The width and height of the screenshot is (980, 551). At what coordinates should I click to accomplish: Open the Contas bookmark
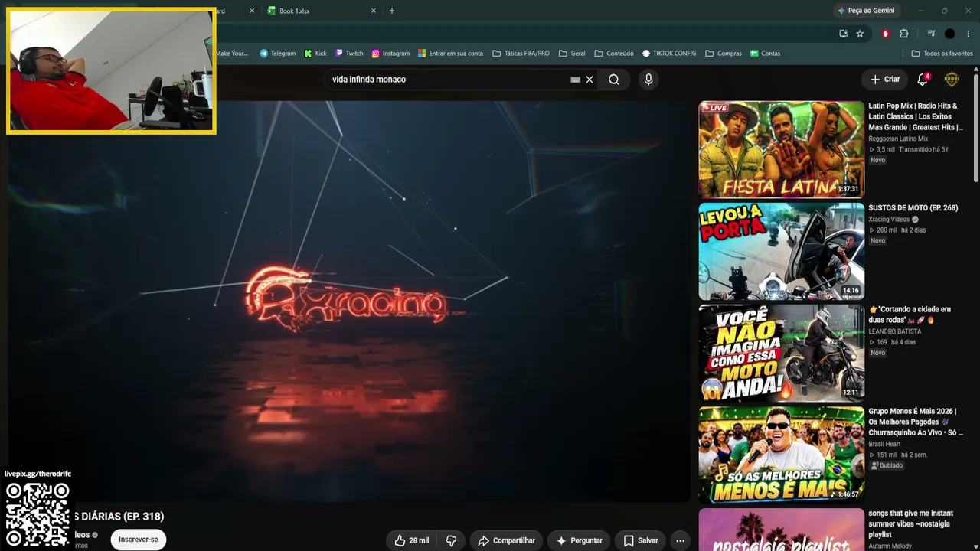click(x=766, y=54)
